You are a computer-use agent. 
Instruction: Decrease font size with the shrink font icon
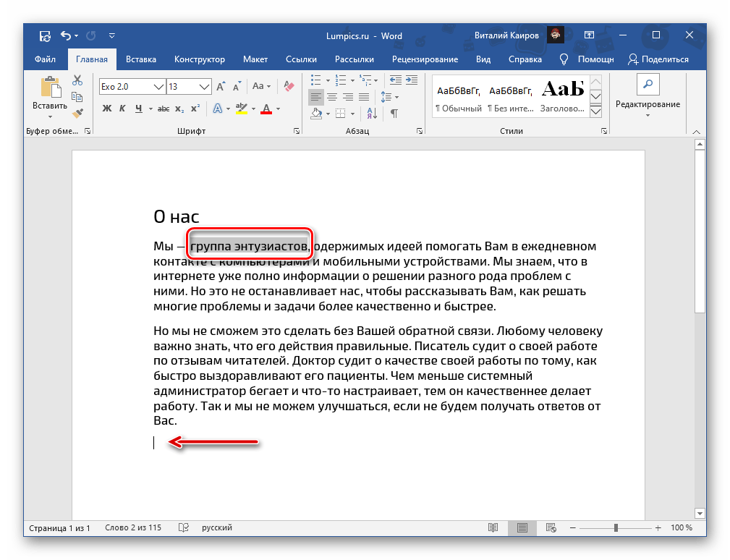pos(237,87)
